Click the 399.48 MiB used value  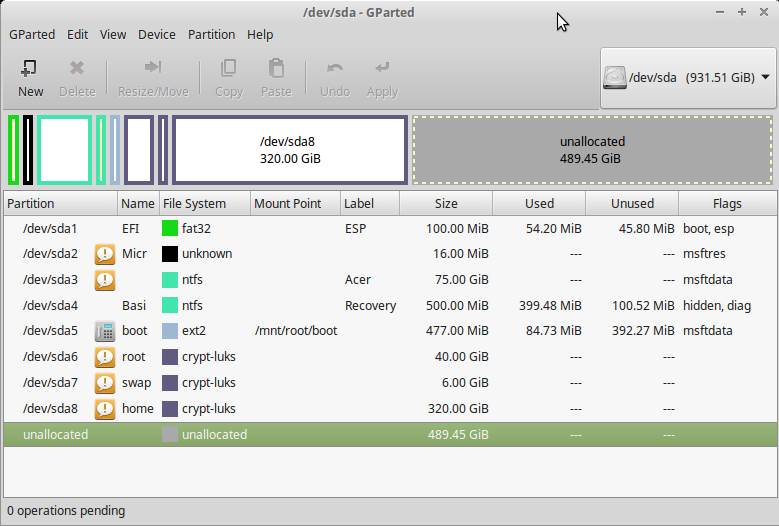point(550,305)
